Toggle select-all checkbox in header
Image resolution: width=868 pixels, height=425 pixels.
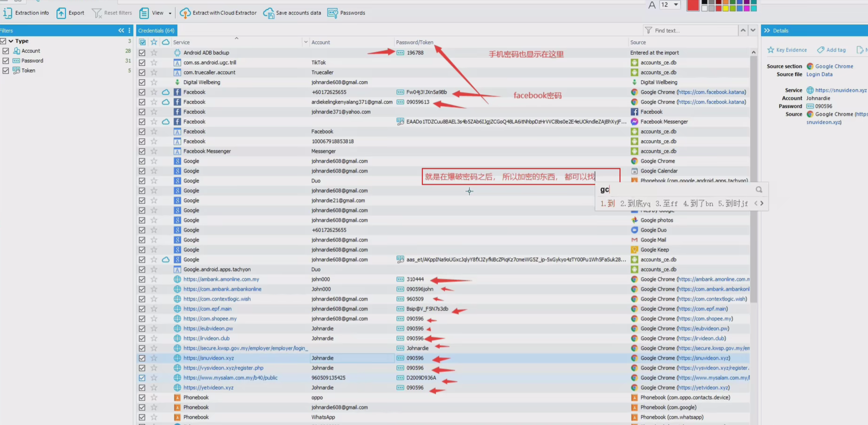pyautogui.click(x=142, y=42)
